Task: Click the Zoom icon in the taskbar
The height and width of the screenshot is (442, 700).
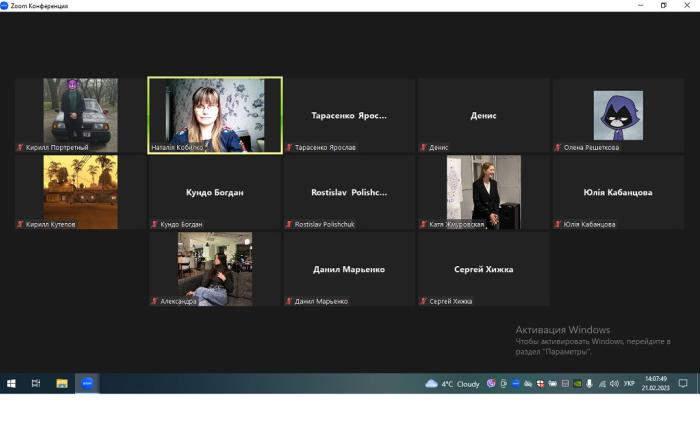Action: click(87, 383)
